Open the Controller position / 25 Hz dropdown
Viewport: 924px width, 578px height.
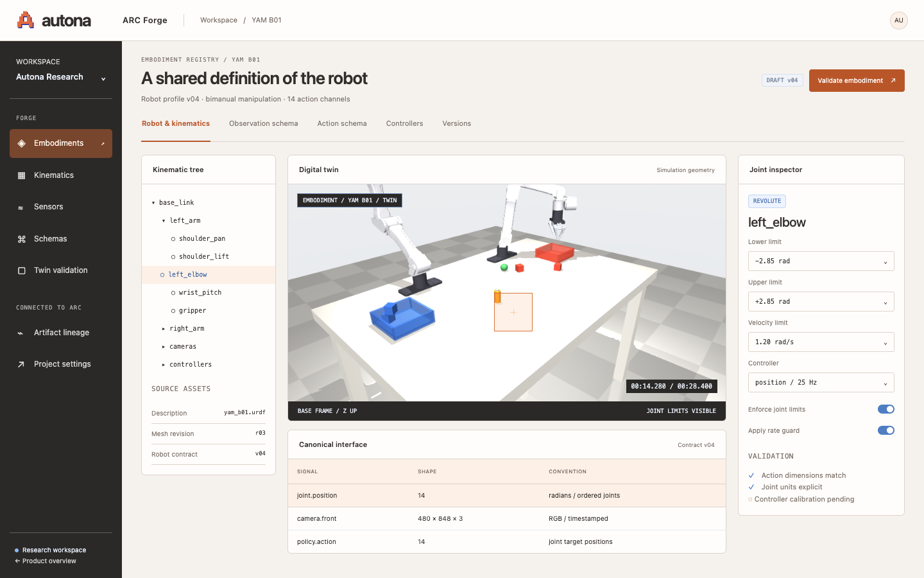[x=821, y=383]
